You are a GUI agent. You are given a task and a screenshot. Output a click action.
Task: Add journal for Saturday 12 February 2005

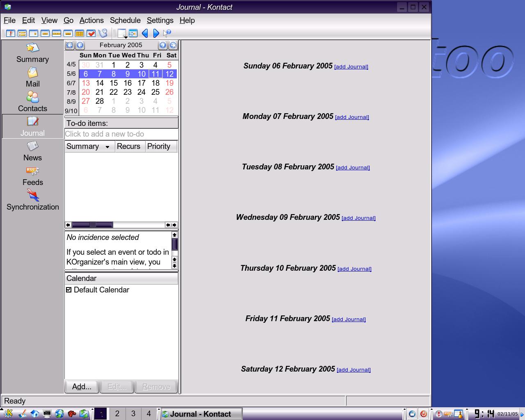(354, 370)
